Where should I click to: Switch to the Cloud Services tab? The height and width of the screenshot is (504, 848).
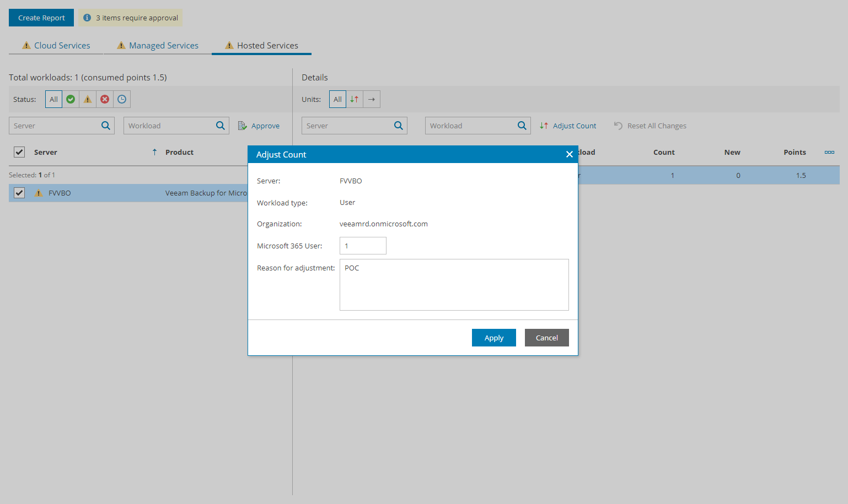point(55,45)
